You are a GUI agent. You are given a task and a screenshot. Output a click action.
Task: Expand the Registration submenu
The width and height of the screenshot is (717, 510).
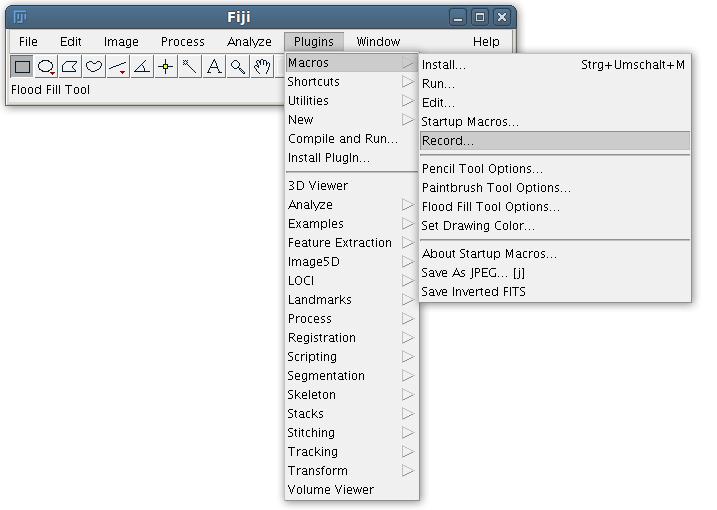(351, 338)
